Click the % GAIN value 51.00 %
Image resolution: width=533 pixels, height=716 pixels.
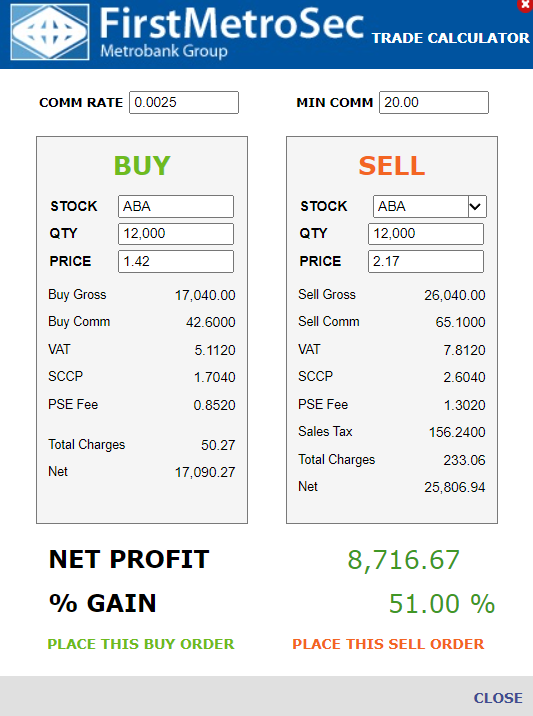point(442,604)
